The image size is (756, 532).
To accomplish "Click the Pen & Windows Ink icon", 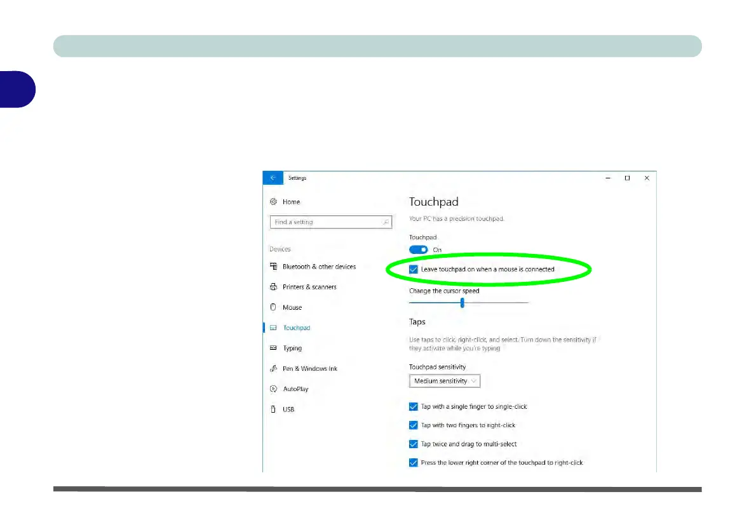I will [273, 368].
